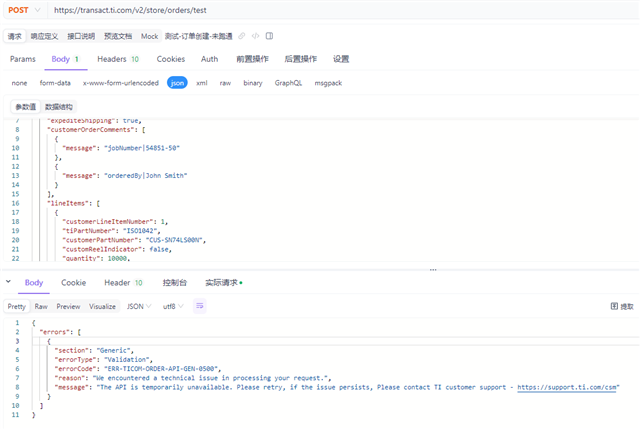Select the binary body type
The image size is (640, 430).
(x=253, y=83)
